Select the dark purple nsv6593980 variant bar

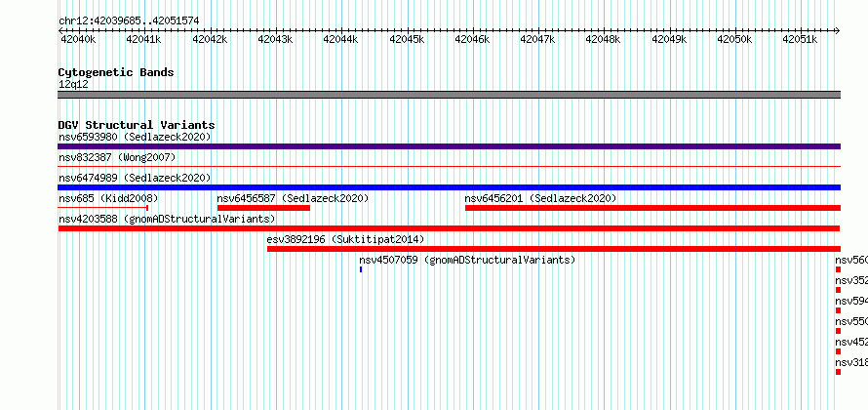pos(449,146)
